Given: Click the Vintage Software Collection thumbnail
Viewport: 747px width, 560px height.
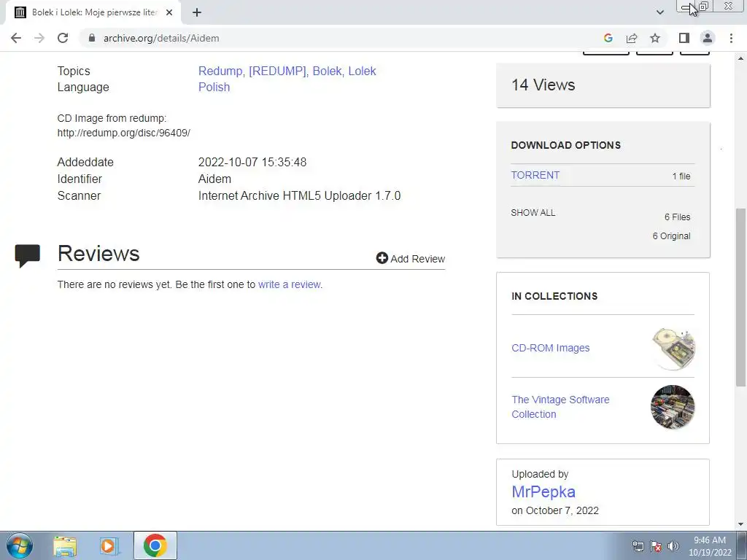Looking at the screenshot, I should pyautogui.click(x=673, y=407).
